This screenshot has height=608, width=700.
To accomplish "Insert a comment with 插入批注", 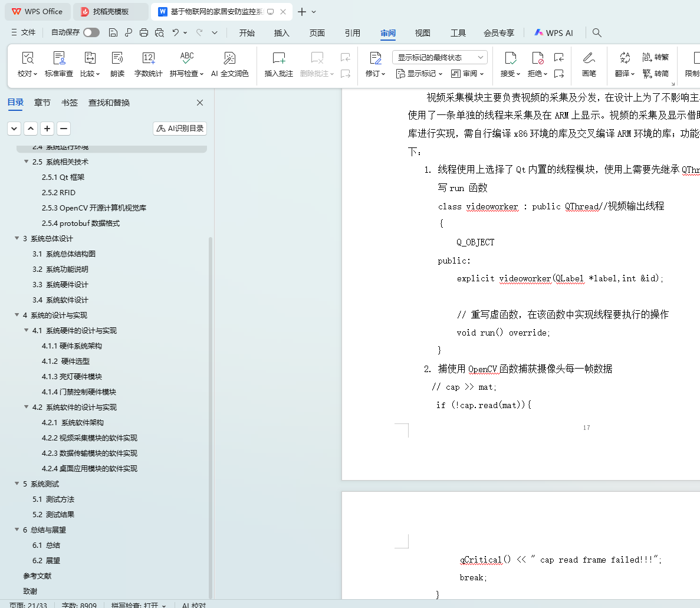I will click(x=278, y=58).
